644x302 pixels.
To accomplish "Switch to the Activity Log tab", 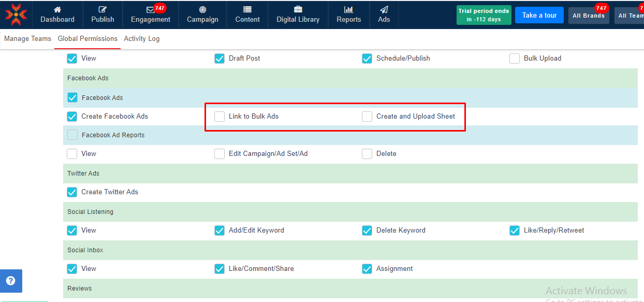I will pyautogui.click(x=141, y=39).
